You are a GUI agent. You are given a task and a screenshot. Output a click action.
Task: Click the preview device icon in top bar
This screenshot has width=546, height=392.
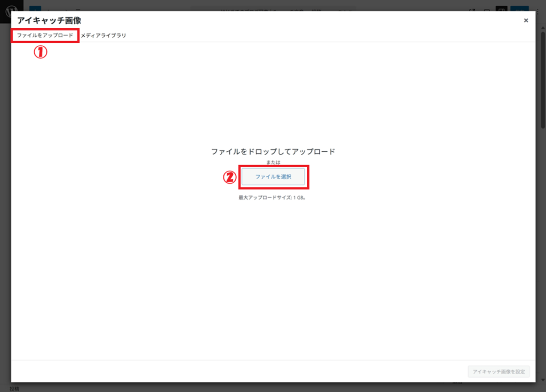pos(486,10)
